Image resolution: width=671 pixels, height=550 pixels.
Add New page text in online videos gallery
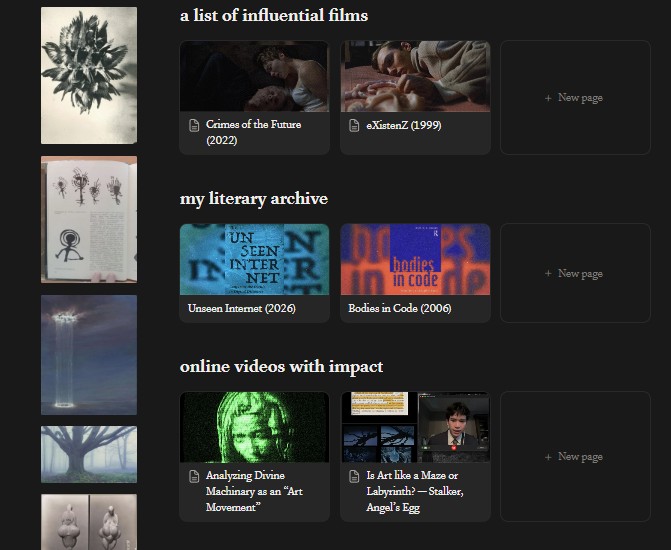(580, 457)
